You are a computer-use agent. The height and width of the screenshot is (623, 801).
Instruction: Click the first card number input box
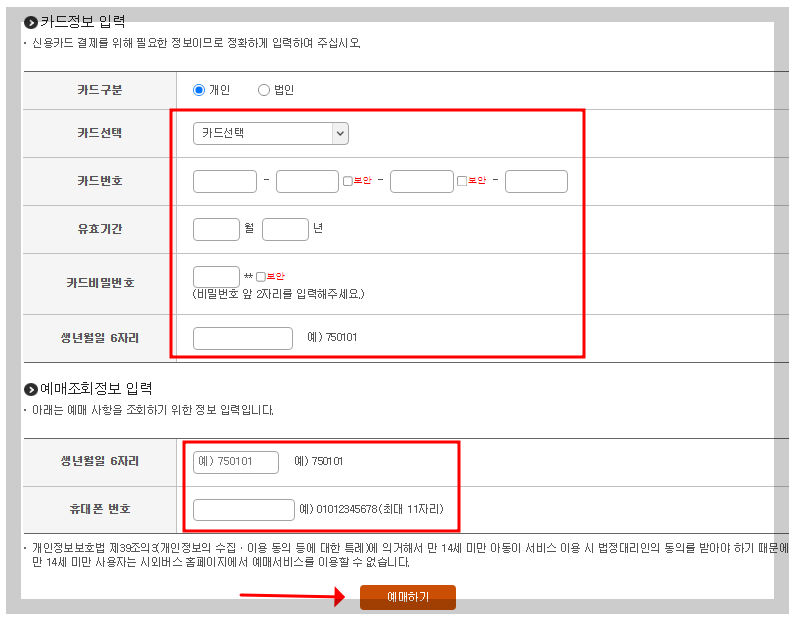point(224,181)
